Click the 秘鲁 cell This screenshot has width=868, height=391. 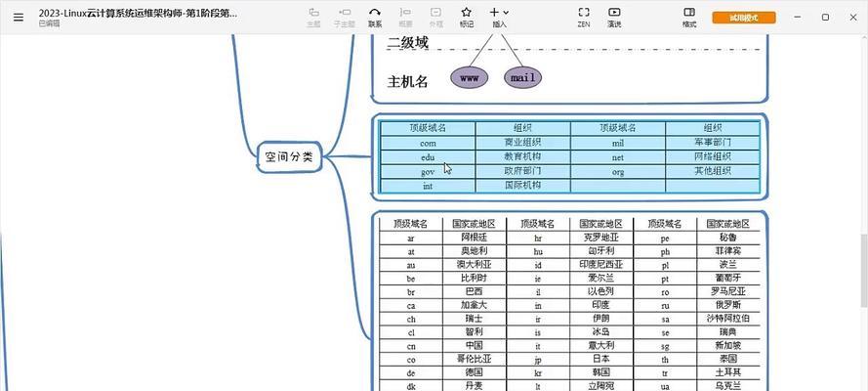728,238
